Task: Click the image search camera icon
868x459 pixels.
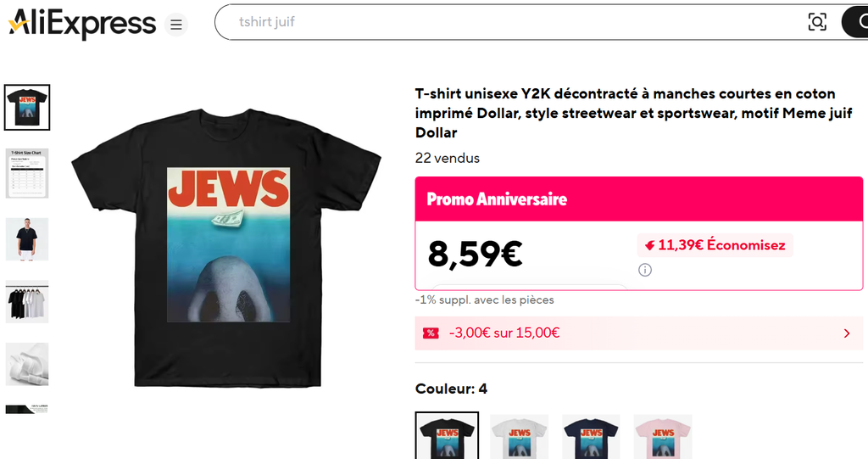Action: coord(817,22)
